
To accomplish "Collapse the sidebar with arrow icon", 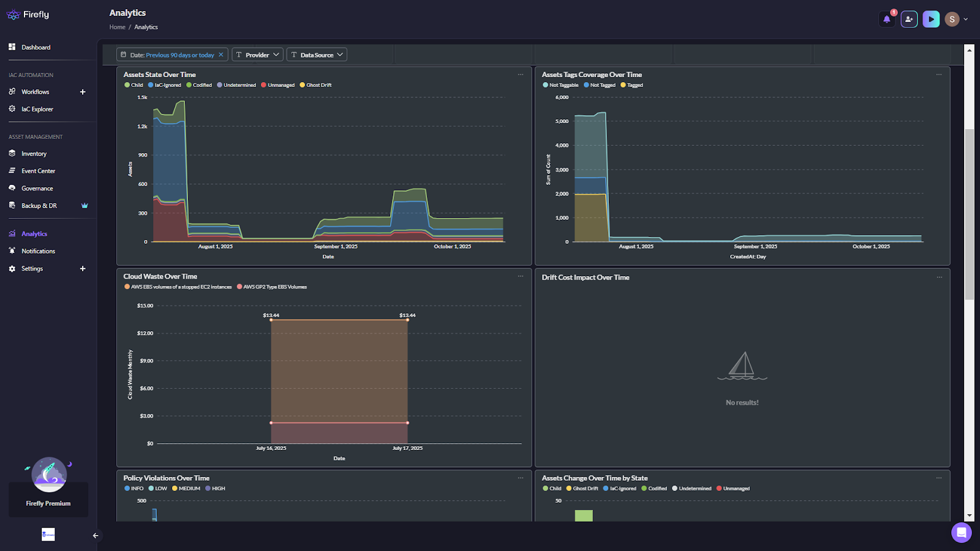I will [x=96, y=536].
